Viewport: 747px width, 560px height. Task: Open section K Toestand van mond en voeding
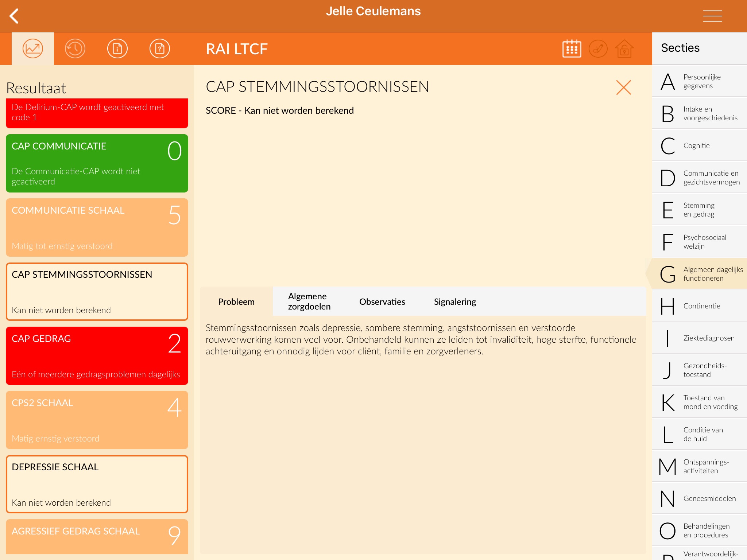(x=700, y=402)
